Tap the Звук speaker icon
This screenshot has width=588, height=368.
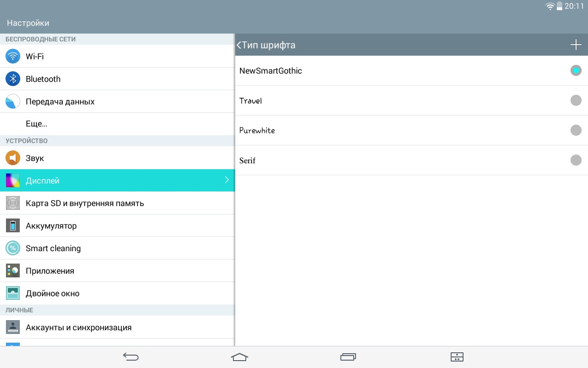click(x=13, y=158)
